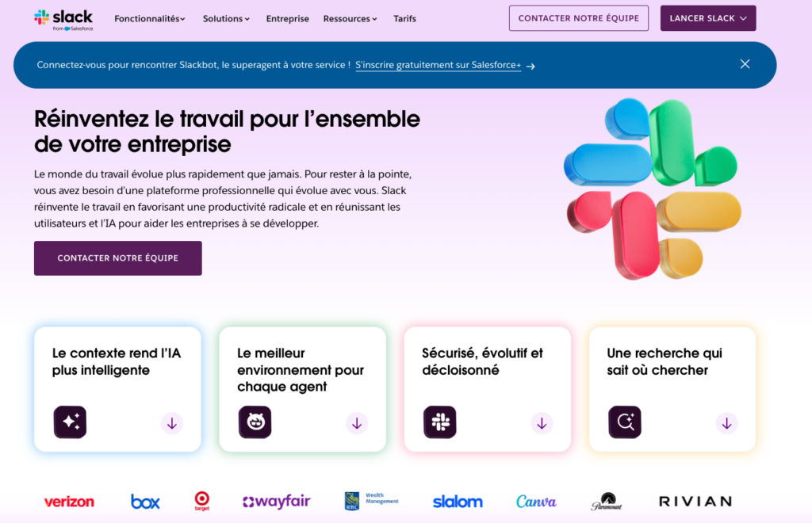812x523 pixels.
Task: Click the Rivian logo
Action: pos(695,501)
